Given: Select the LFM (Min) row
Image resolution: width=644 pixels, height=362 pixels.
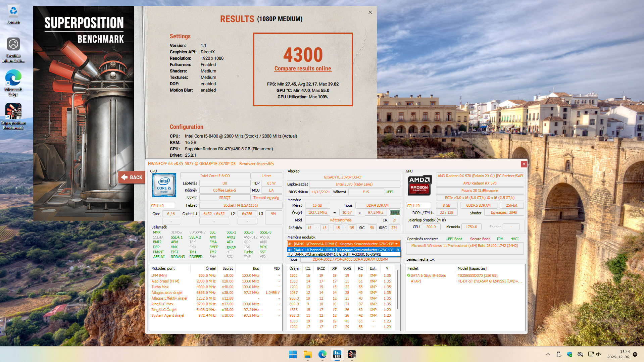Looking at the screenshot, I should [215, 275].
